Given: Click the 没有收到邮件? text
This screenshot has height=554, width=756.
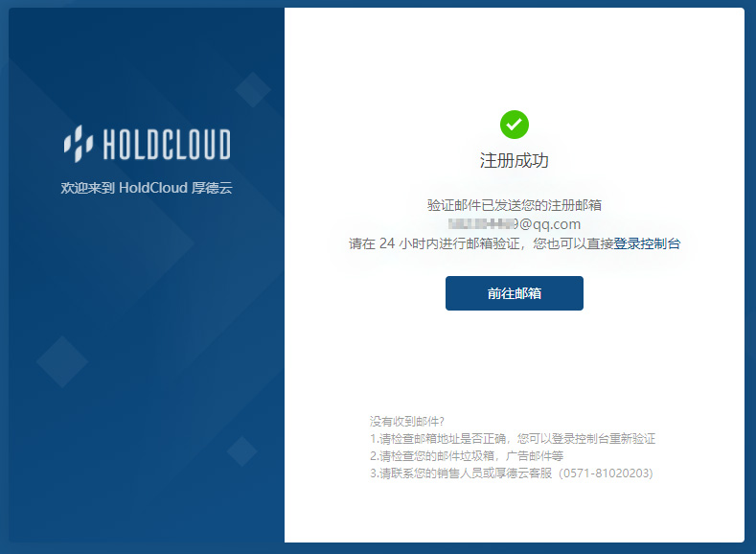Looking at the screenshot, I should click(x=406, y=422).
